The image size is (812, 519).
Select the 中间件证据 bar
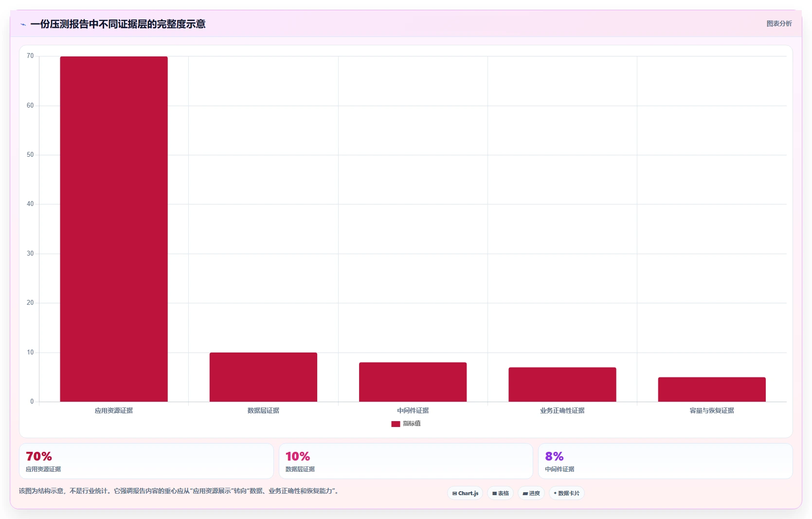point(413,382)
